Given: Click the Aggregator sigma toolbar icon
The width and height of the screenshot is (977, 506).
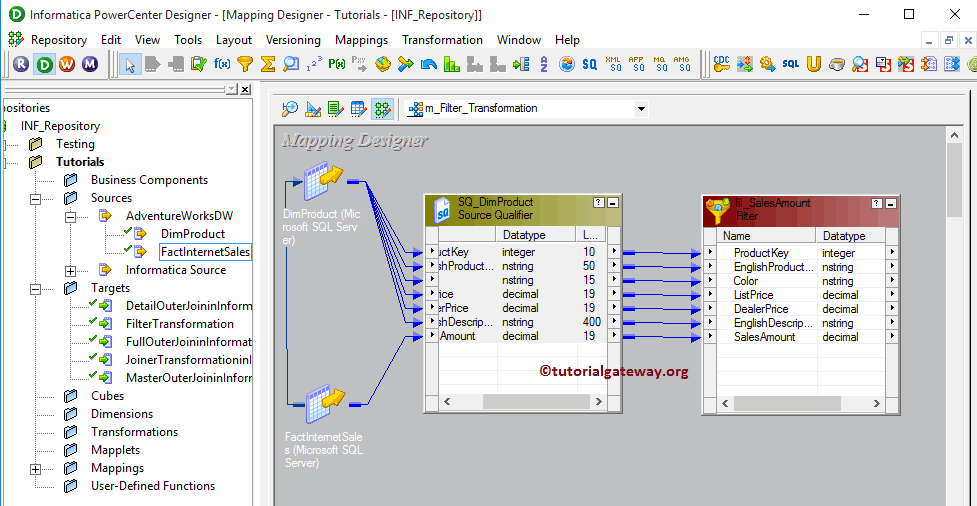Looking at the screenshot, I should tap(268, 64).
